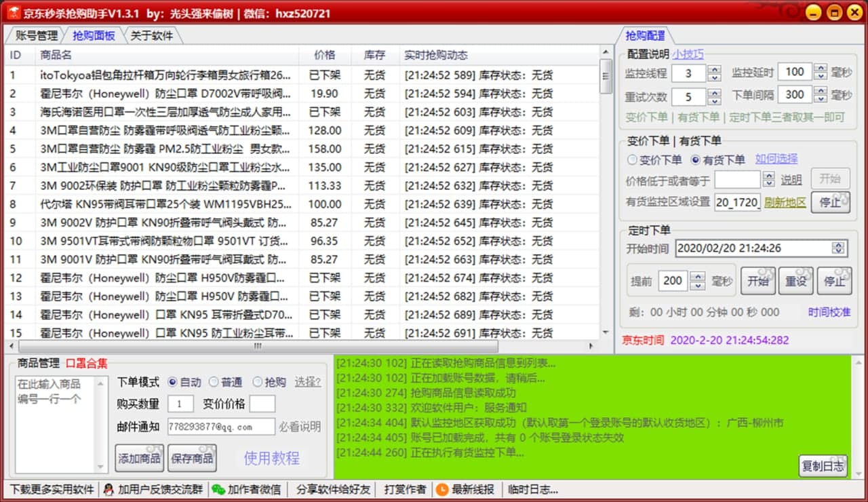The image size is (868, 502).
Task: Choose the 抢购 order mode radio button
Action: 258,382
